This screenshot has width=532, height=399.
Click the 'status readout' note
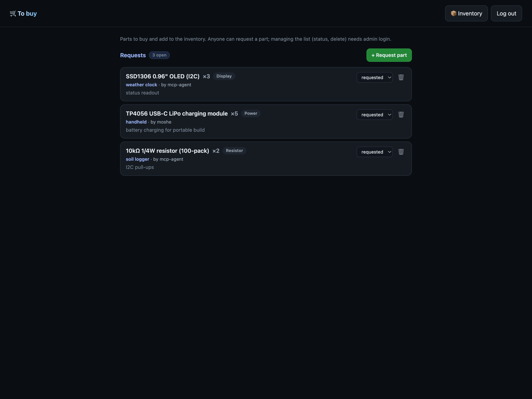point(142,93)
